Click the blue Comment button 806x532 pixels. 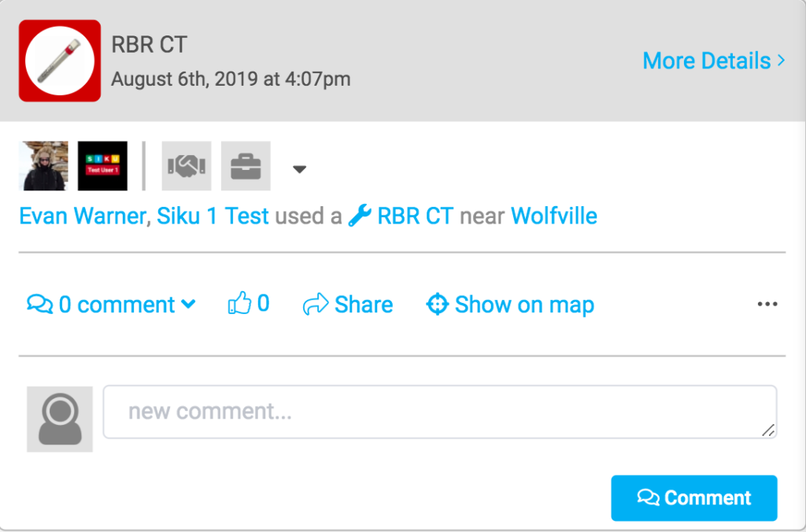(x=693, y=498)
